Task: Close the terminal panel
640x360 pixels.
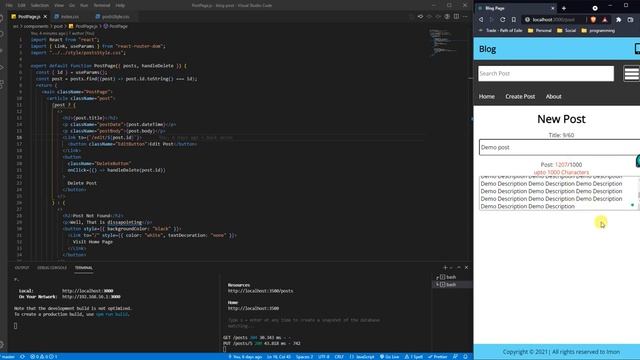Action: pos(466,268)
